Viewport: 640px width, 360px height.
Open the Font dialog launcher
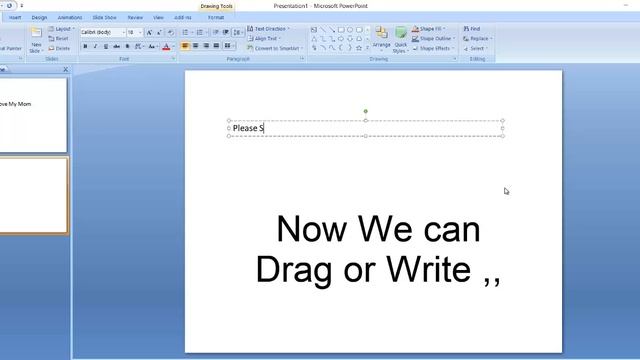(x=173, y=59)
